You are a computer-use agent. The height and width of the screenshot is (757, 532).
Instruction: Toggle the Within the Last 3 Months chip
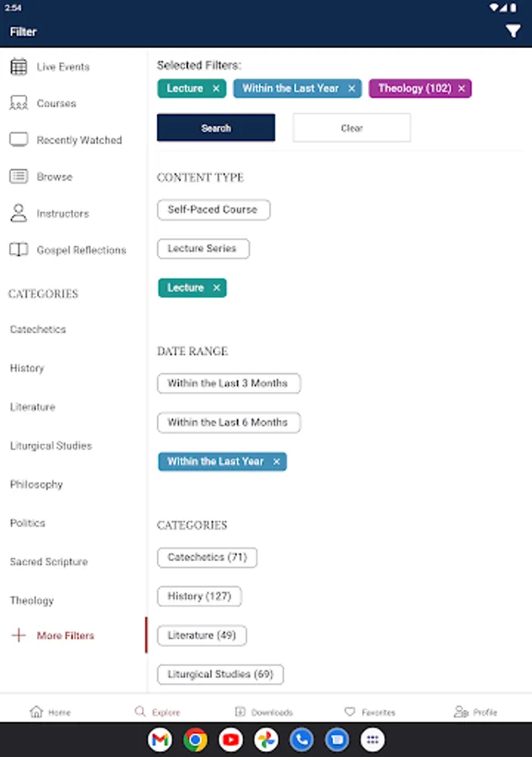[228, 384]
